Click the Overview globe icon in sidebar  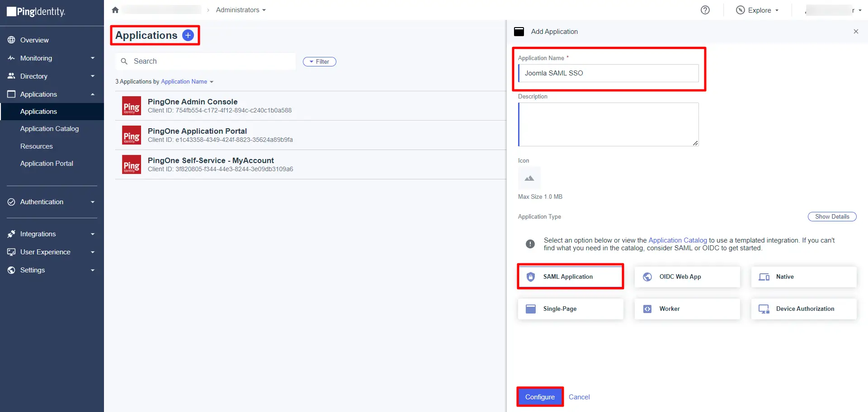coord(11,40)
